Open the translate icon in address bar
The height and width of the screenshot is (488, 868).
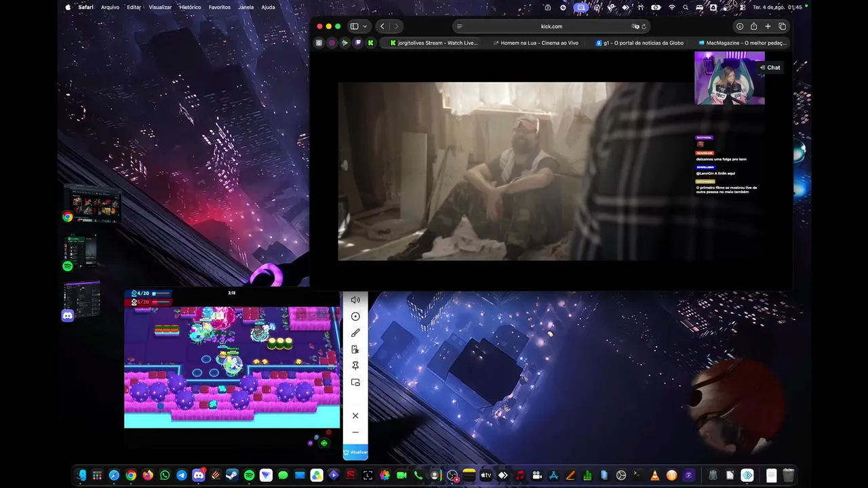[635, 26]
